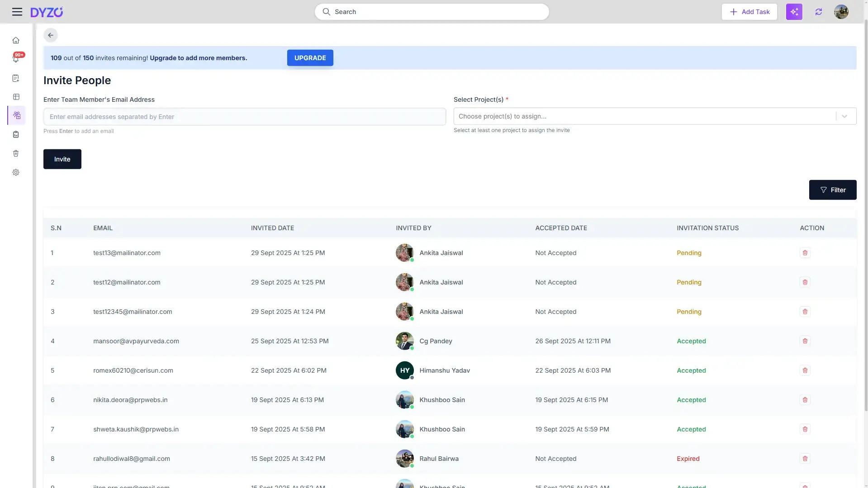868x488 pixels.
Task: Open the Filter options
Action: click(x=832, y=190)
